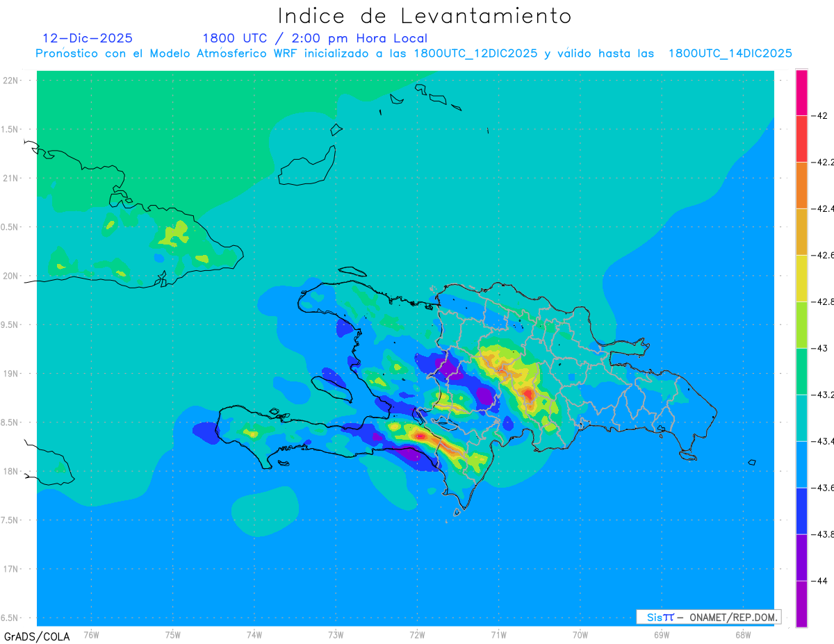Click the '-42' color bar value
This screenshot has width=834, height=644.
pos(820,115)
